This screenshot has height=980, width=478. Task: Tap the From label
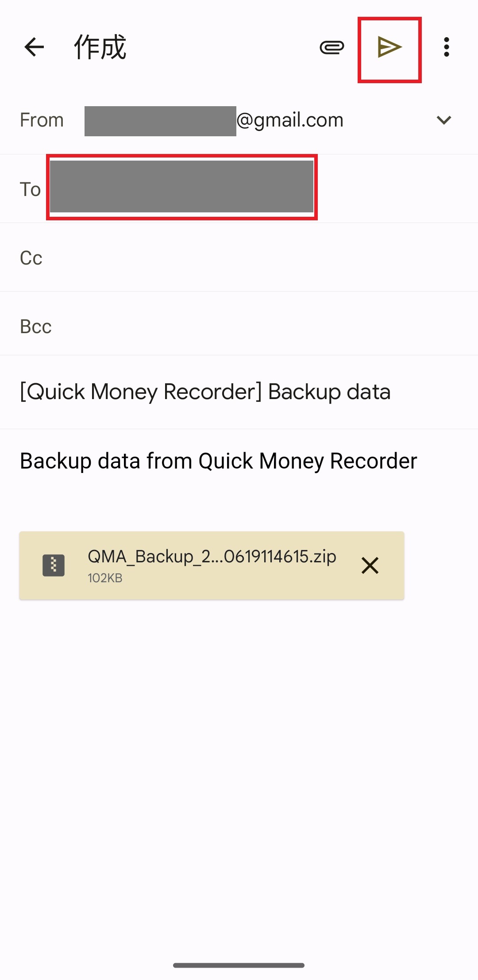click(x=42, y=120)
